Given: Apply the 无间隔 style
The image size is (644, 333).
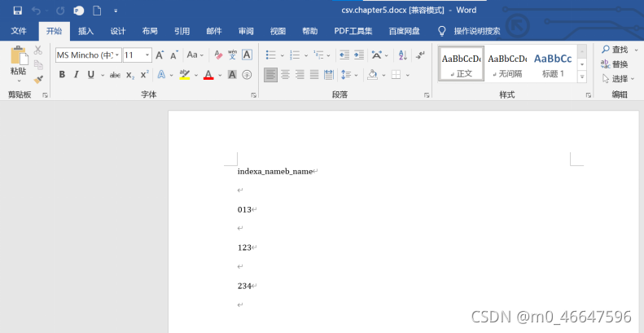Looking at the screenshot, I should 507,64.
